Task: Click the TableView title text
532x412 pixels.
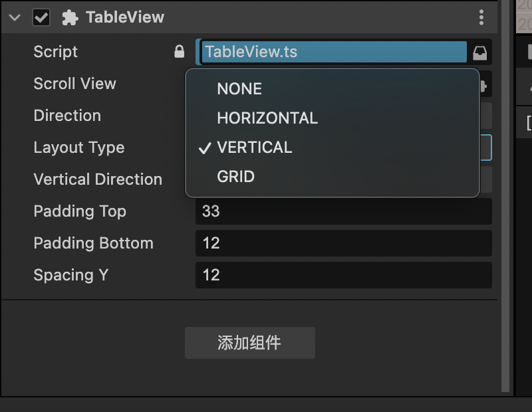Action: click(128, 17)
